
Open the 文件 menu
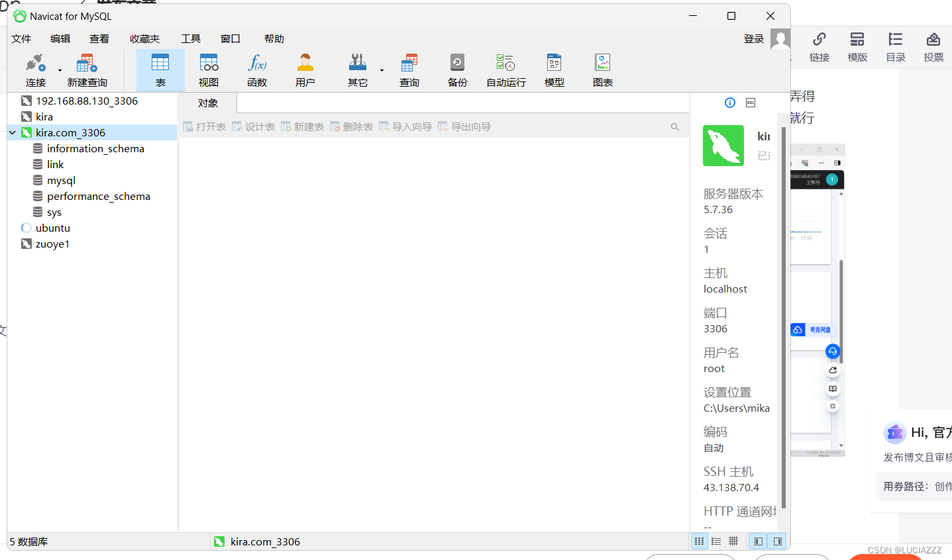21,39
